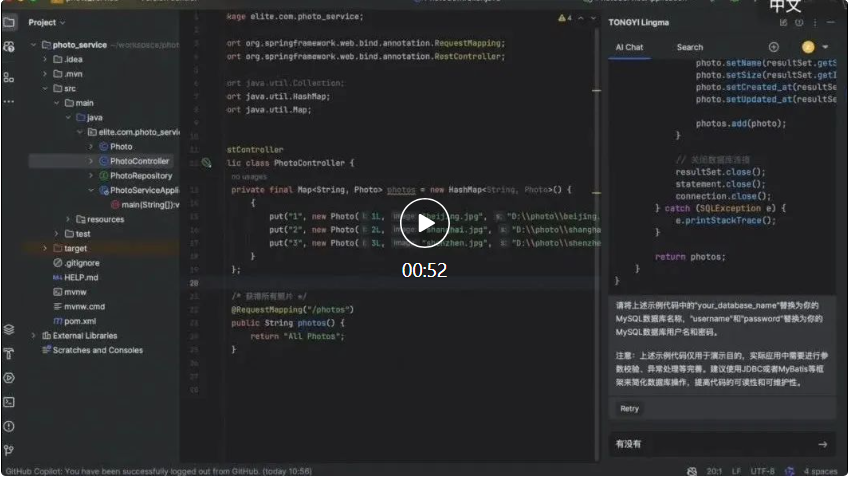
Task: Open the Git version control icon
Action: 9,450
